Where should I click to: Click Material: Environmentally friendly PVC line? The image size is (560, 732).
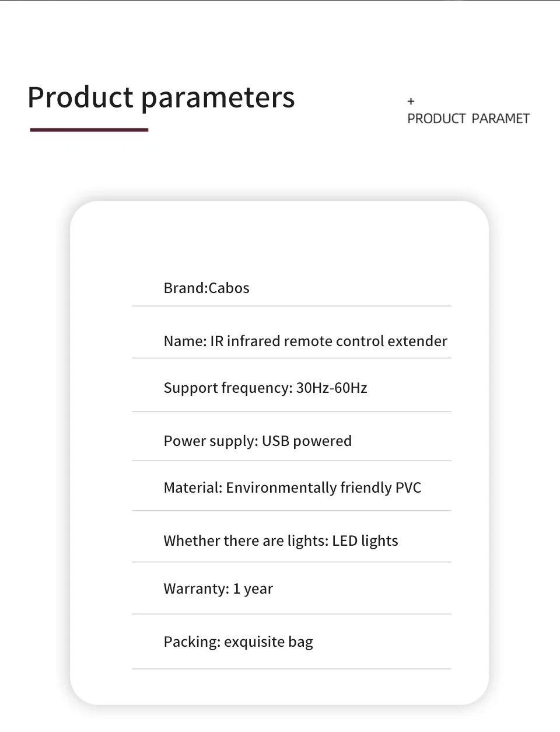[x=292, y=488]
